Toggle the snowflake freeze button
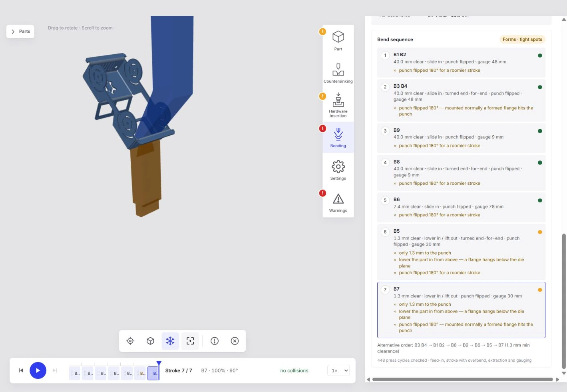This screenshot has height=392, width=567. 170,341
